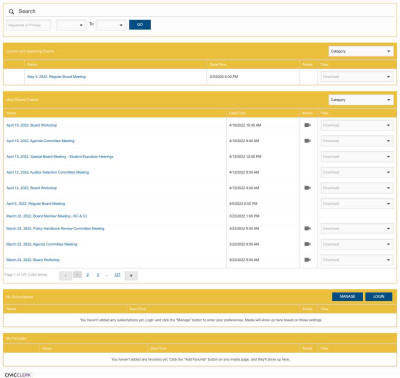Open Download dropdown for May 3 Regular Board Meeting

tap(357, 77)
